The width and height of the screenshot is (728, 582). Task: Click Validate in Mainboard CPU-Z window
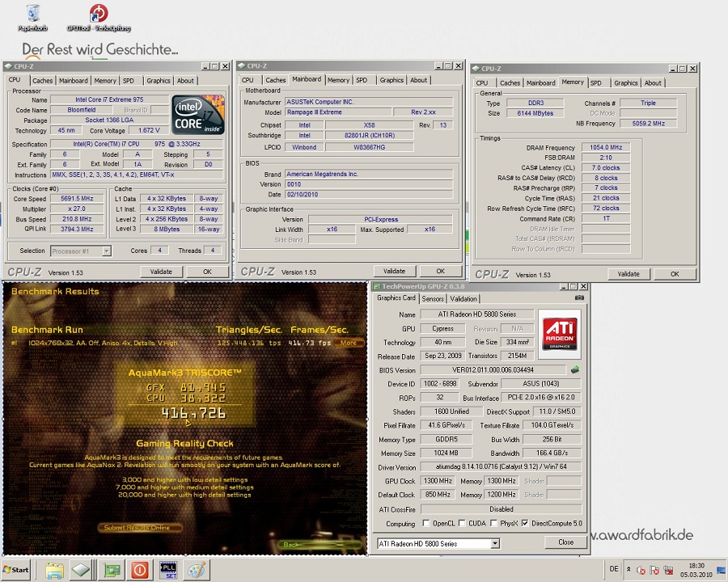click(x=394, y=271)
